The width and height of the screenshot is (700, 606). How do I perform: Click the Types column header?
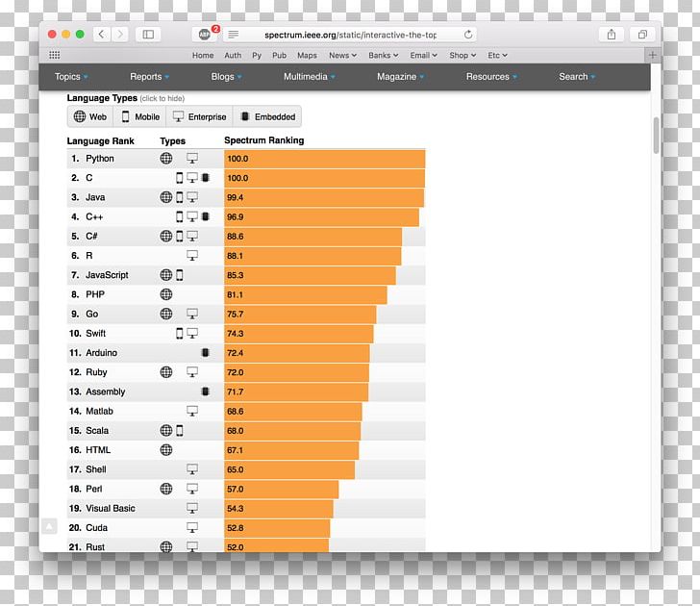172,141
